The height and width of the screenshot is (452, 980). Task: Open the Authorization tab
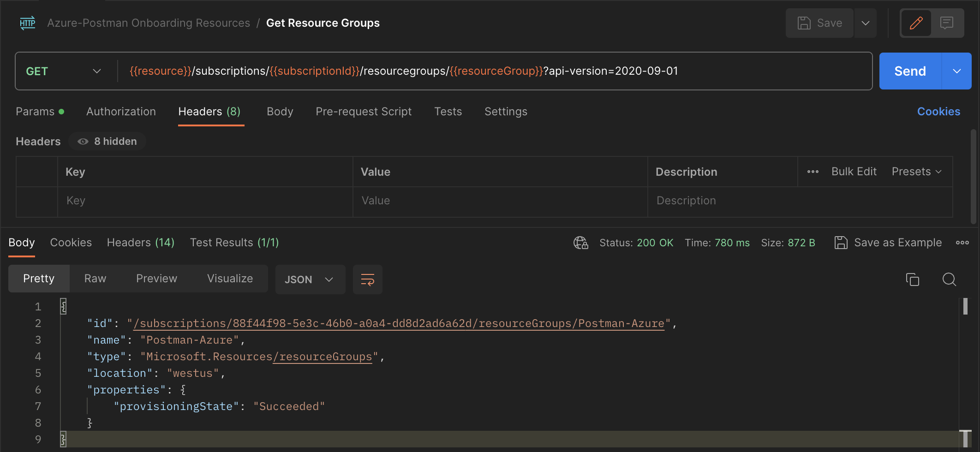pyautogui.click(x=121, y=112)
